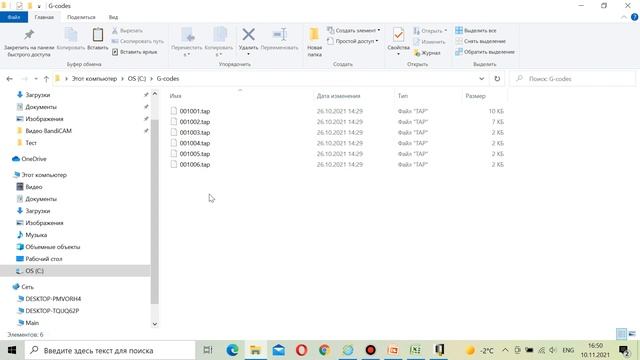This screenshot has width=640, height=360.
Task: Open the Файл tab
Action: tap(14, 17)
